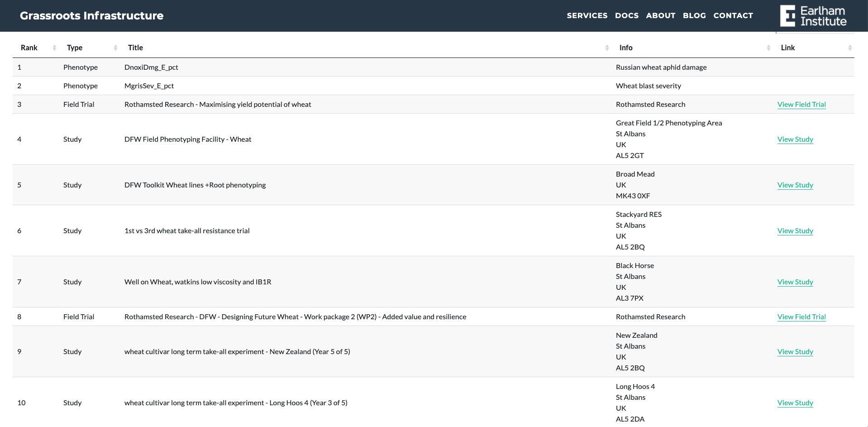Open View Study for 1st vs 3rd wheat take-all

pos(795,230)
